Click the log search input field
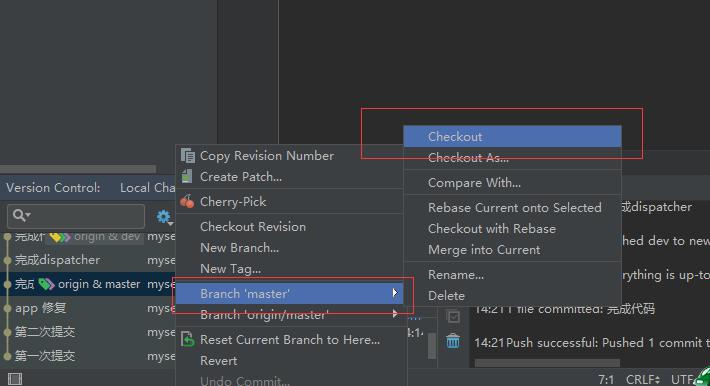The width and height of the screenshot is (710, 386). pyautogui.click(x=76, y=216)
